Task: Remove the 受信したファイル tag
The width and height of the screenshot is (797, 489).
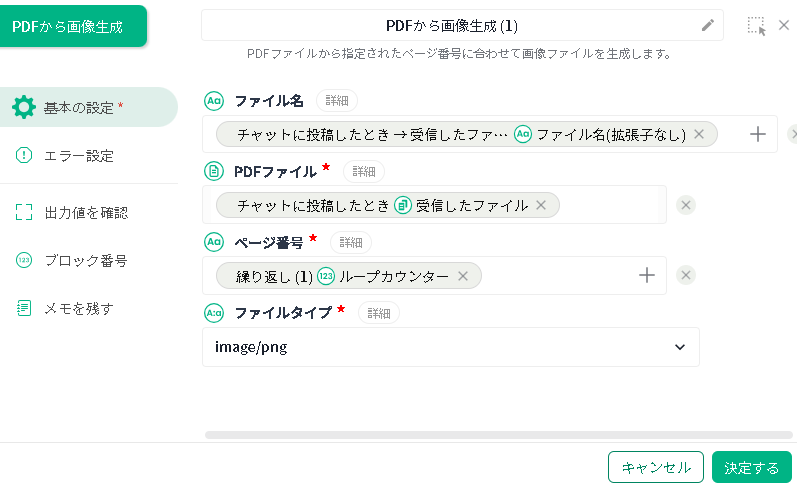Action: [x=541, y=205]
